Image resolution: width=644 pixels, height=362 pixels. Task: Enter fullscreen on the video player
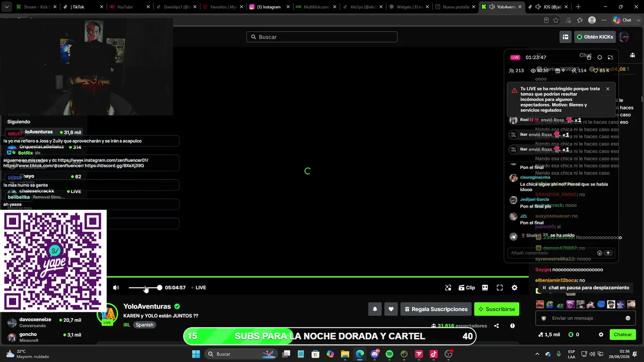point(500,288)
